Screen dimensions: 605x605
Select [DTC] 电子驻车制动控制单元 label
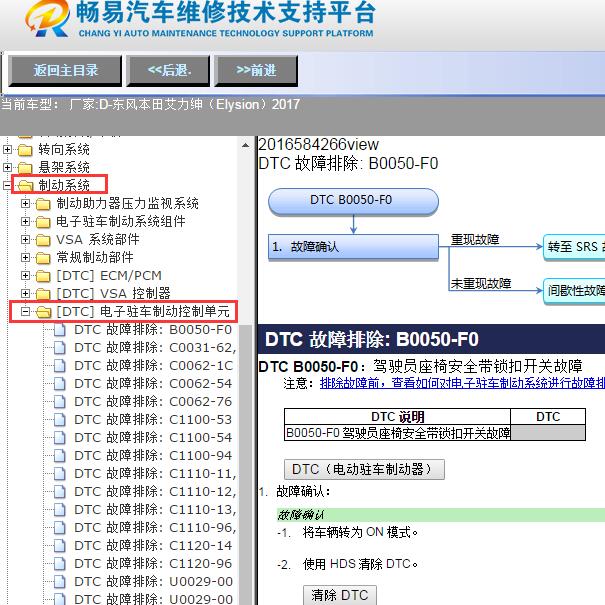143,311
